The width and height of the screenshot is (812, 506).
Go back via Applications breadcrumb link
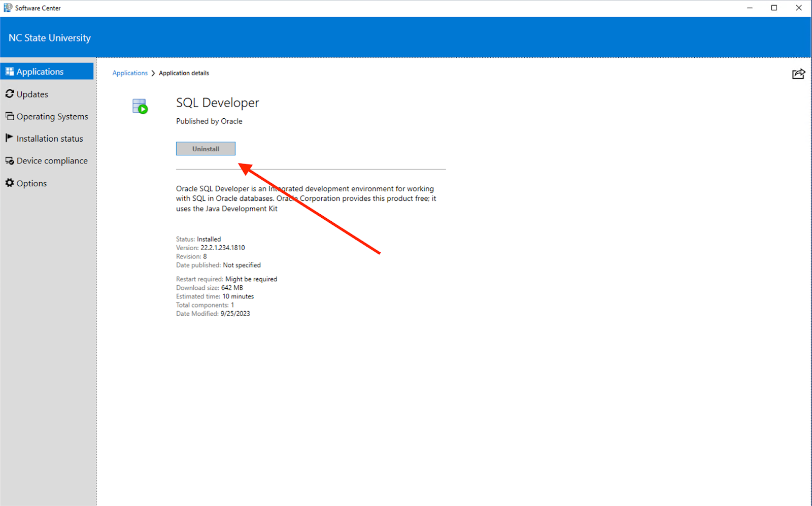click(x=130, y=73)
